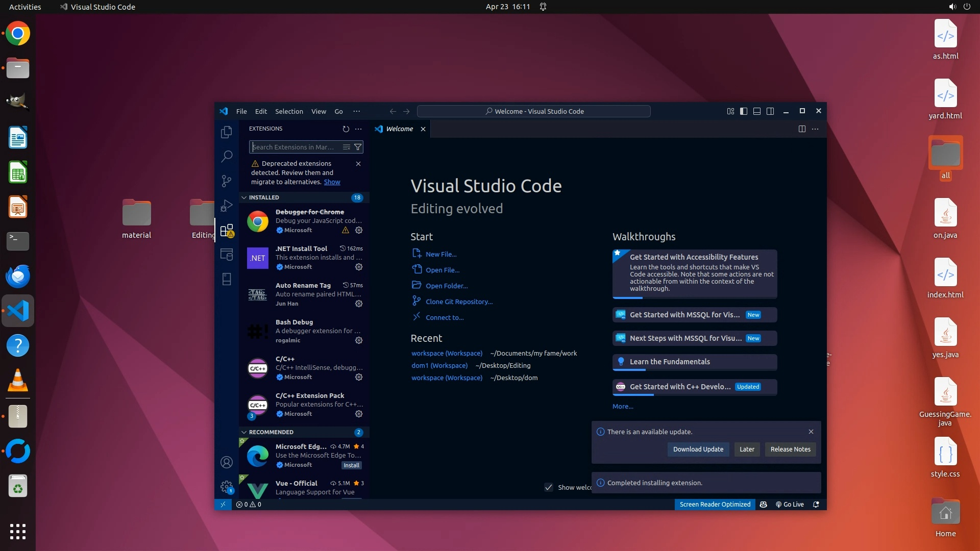The height and width of the screenshot is (551, 980).
Task: Open the Run and Debug view
Action: [227, 205]
